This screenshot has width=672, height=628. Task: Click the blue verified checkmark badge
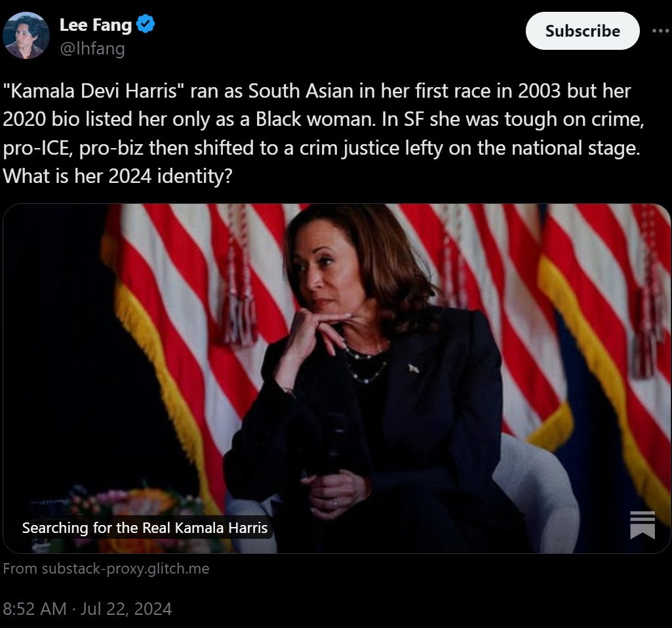pos(145,25)
